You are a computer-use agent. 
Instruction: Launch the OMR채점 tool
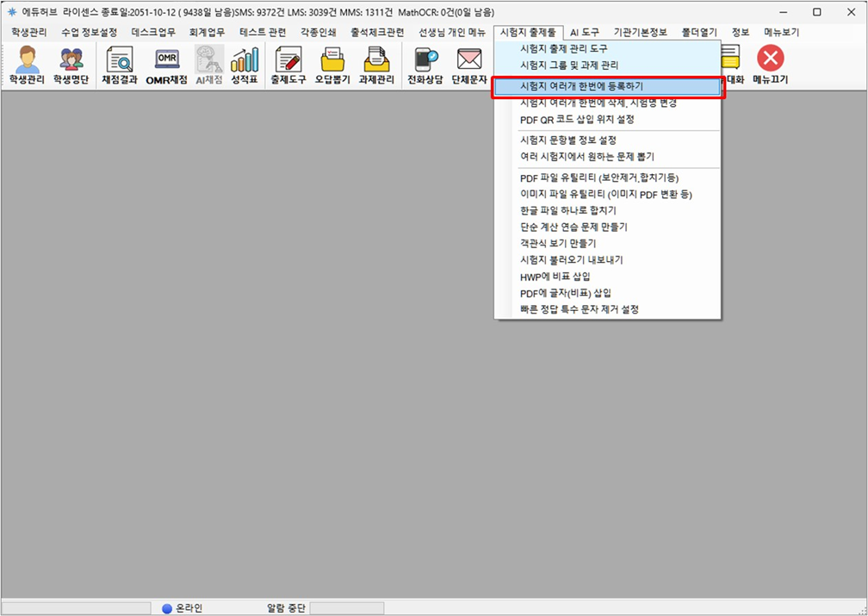pos(166,65)
